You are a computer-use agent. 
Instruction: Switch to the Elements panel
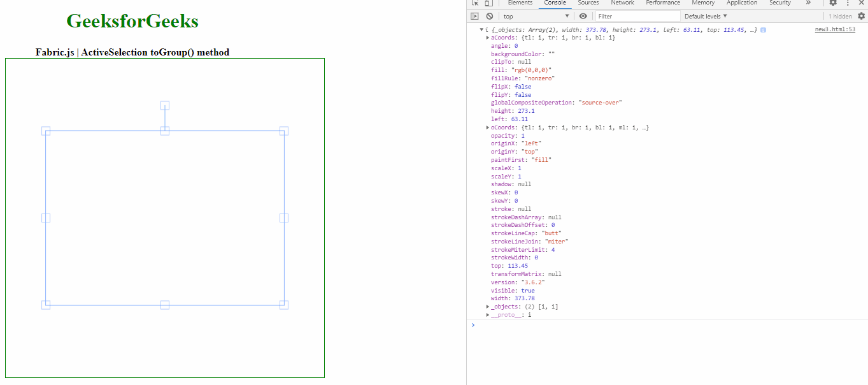click(520, 3)
